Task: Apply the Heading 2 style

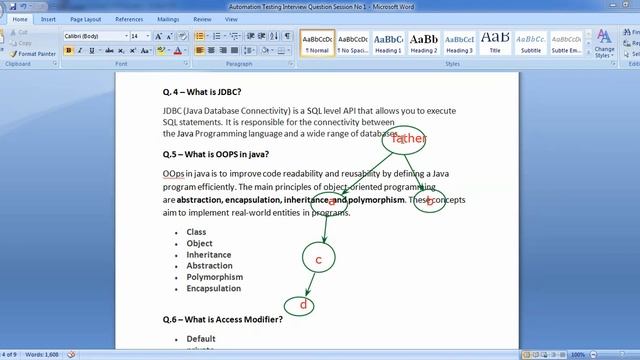Action: pos(424,43)
